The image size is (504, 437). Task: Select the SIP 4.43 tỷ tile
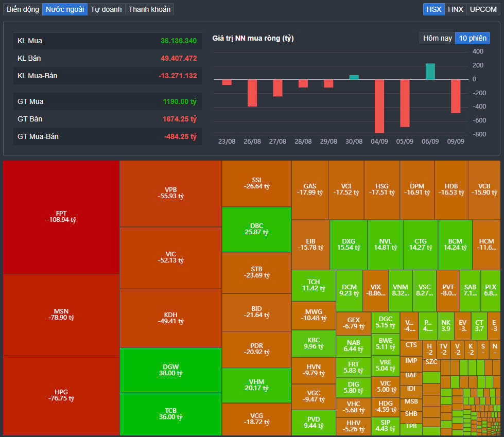pyautogui.click(x=386, y=426)
